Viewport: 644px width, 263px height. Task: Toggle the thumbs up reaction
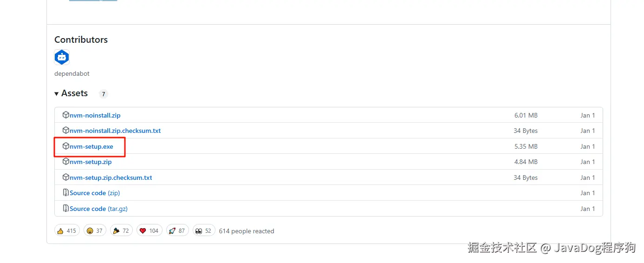(66, 230)
